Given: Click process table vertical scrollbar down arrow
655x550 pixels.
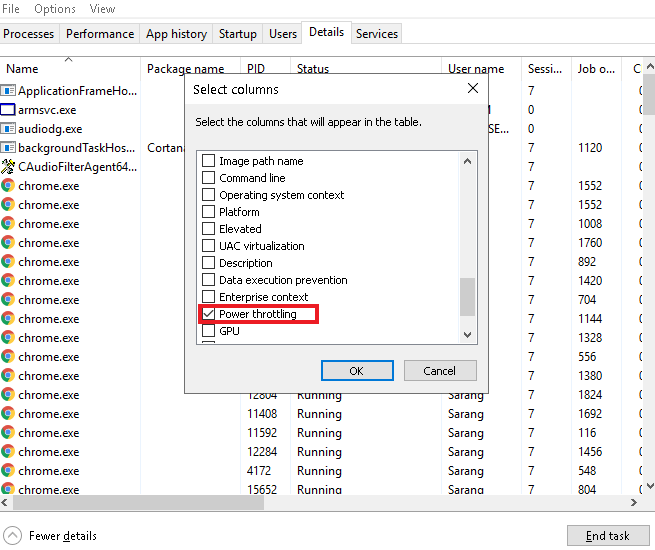Looking at the screenshot, I should (650, 486).
